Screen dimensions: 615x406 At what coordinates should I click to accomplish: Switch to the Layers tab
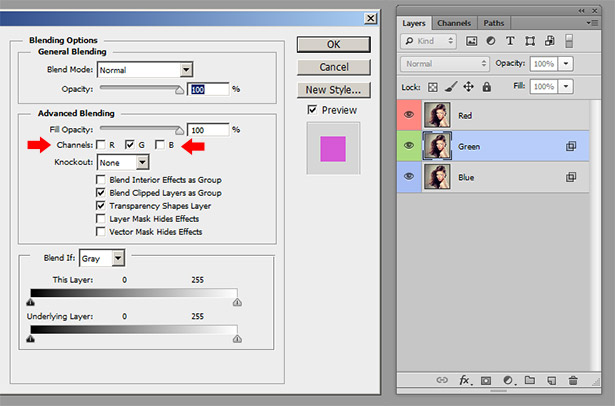point(414,23)
